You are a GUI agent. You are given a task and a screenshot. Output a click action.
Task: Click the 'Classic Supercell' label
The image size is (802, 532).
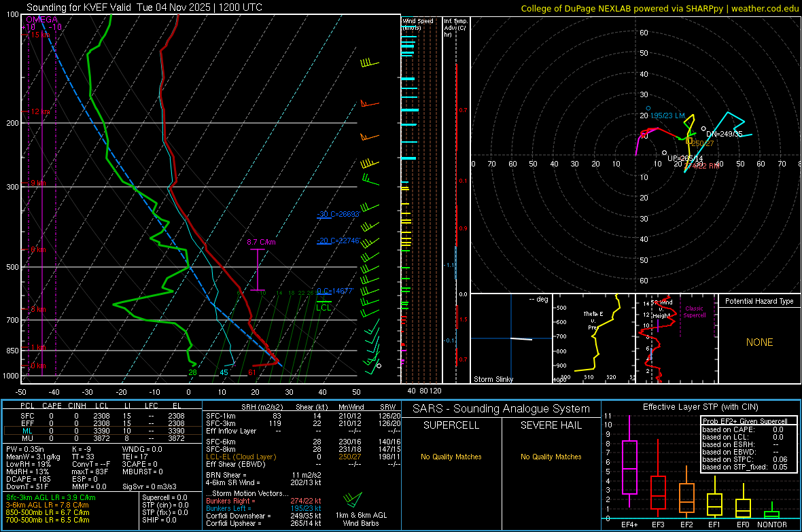pos(694,312)
